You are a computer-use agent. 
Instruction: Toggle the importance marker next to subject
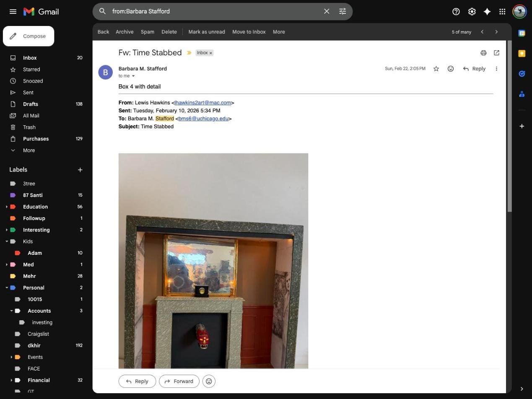(x=189, y=53)
